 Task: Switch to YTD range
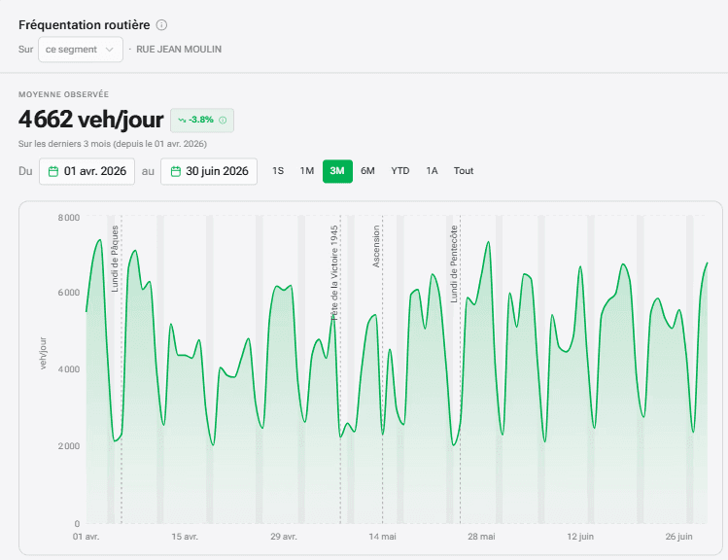tap(400, 171)
